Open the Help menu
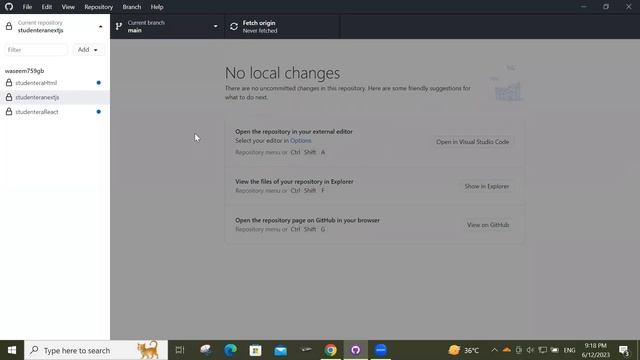Screen dimensions: 640x360 [x=157, y=7]
